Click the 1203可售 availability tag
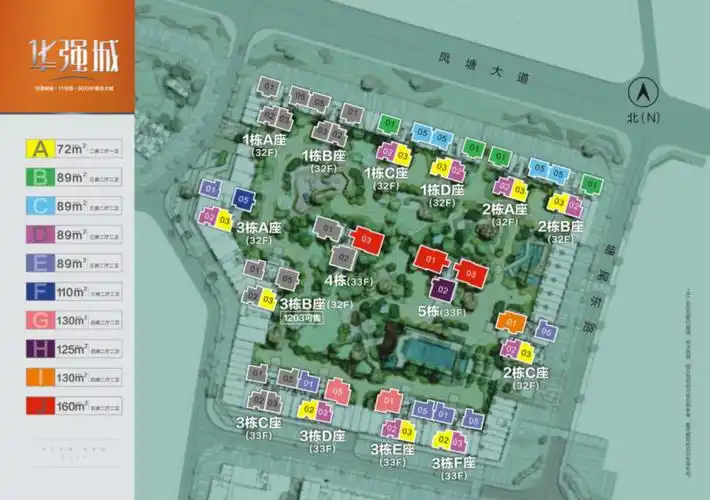This screenshot has height=500, width=710. [x=303, y=317]
